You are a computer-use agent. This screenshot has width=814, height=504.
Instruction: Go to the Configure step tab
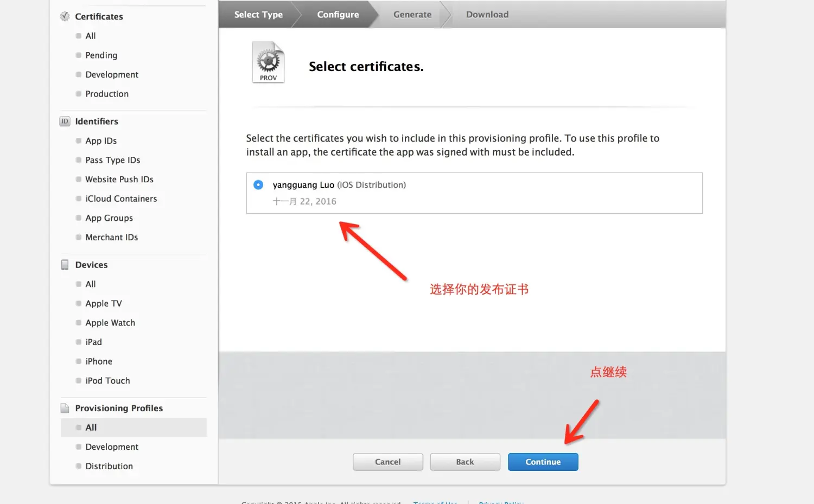click(x=338, y=15)
